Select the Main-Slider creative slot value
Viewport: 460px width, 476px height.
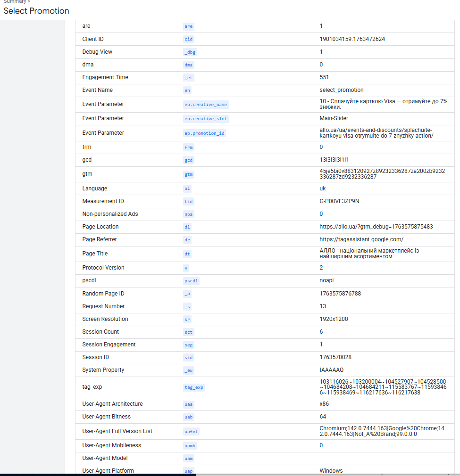(334, 118)
